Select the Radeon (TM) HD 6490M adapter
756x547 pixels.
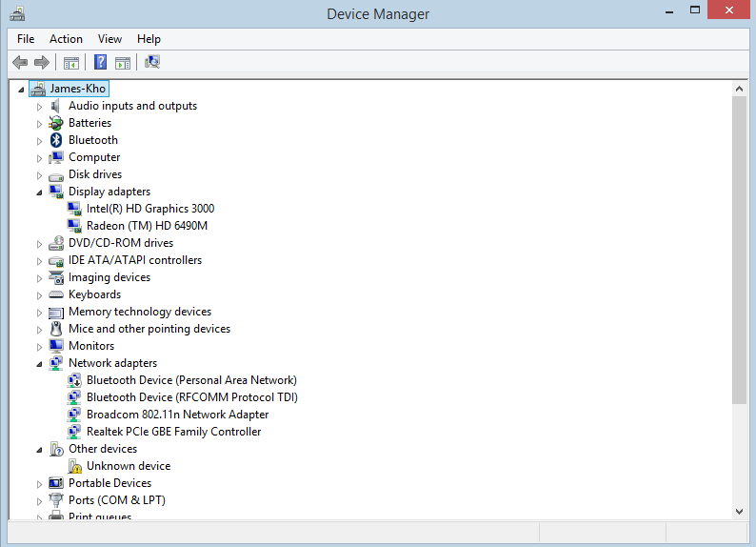(147, 226)
